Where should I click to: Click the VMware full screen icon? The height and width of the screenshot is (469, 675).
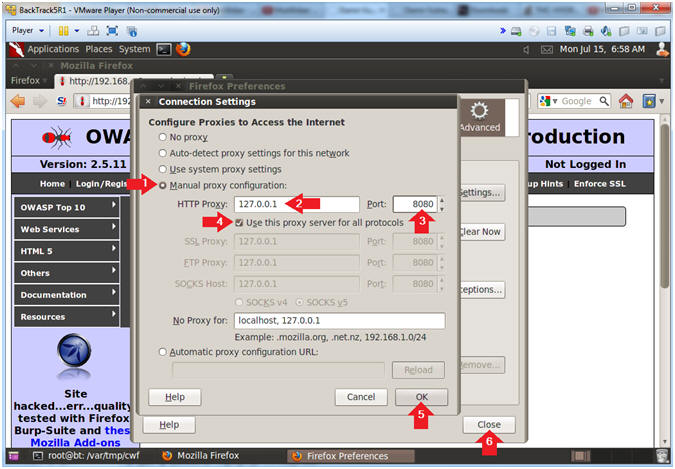click(112, 31)
